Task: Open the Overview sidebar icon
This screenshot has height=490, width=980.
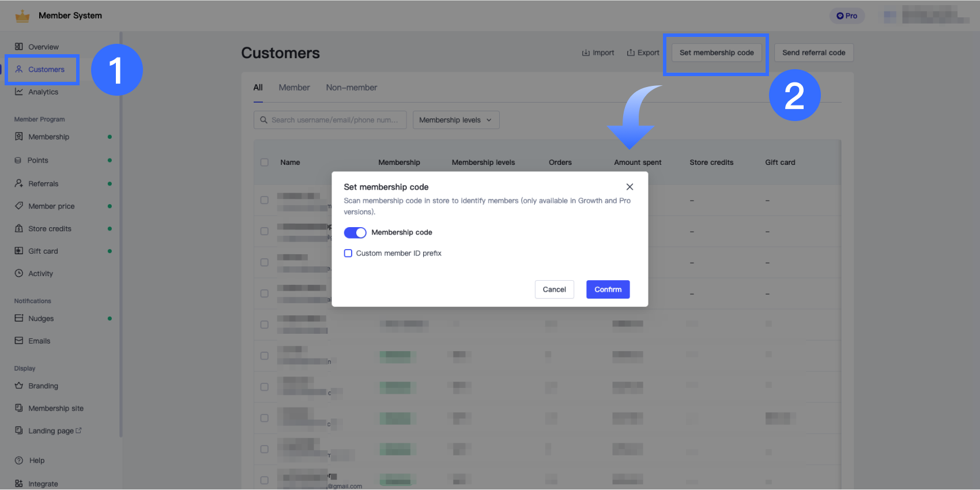Action: (x=19, y=47)
